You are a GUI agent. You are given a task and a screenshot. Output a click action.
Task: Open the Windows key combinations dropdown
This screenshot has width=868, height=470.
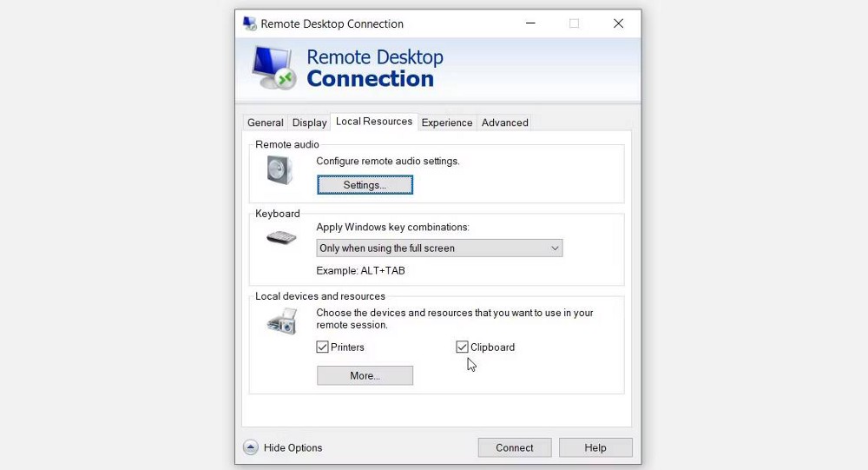coord(439,248)
